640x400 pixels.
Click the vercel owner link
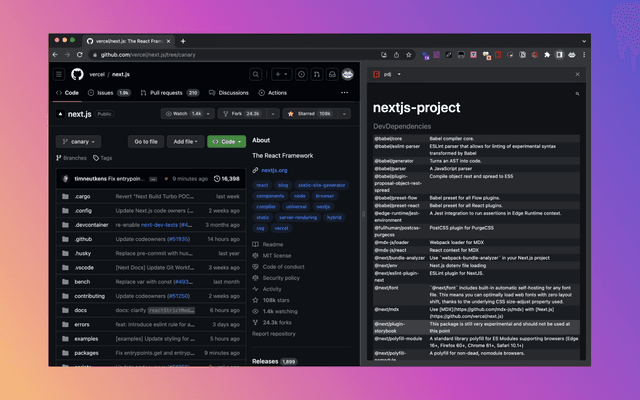coord(97,74)
